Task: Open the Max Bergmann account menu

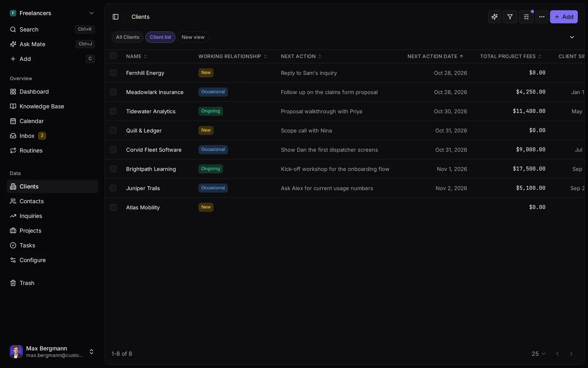Action: (52, 352)
